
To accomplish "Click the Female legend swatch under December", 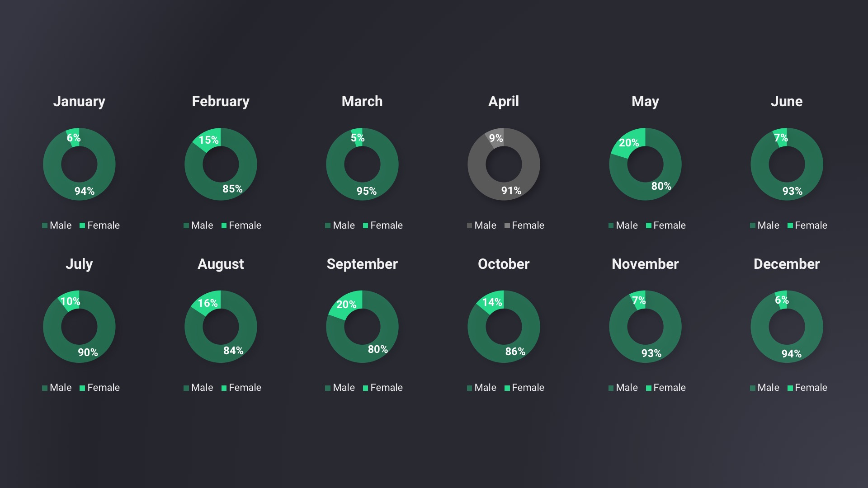I will click(x=790, y=388).
